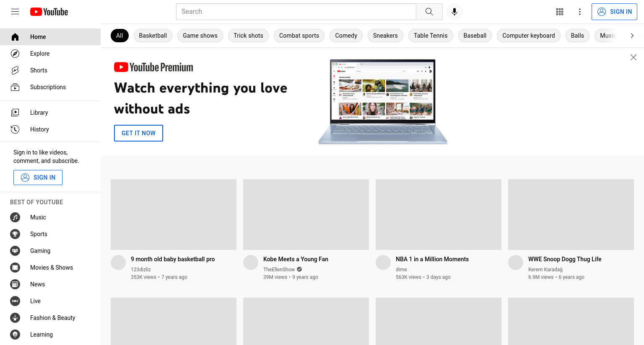
Task: Click the YouTube logo
Action: coord(49,12)
